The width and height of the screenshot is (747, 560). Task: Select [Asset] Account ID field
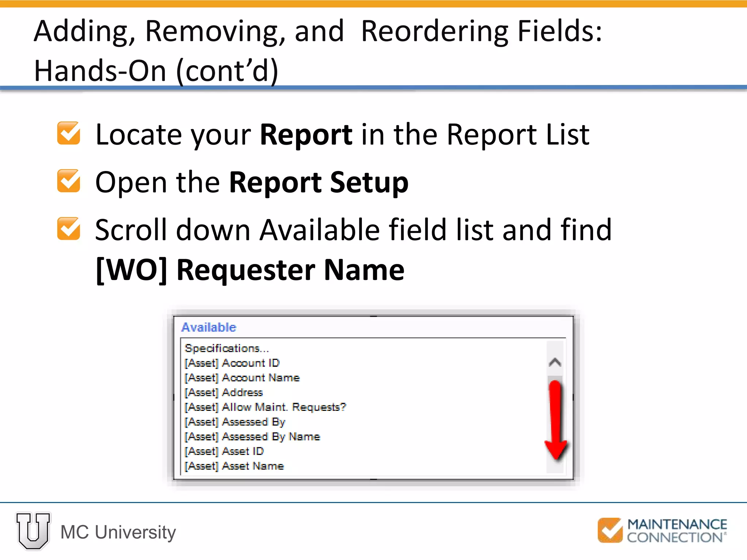232,363
